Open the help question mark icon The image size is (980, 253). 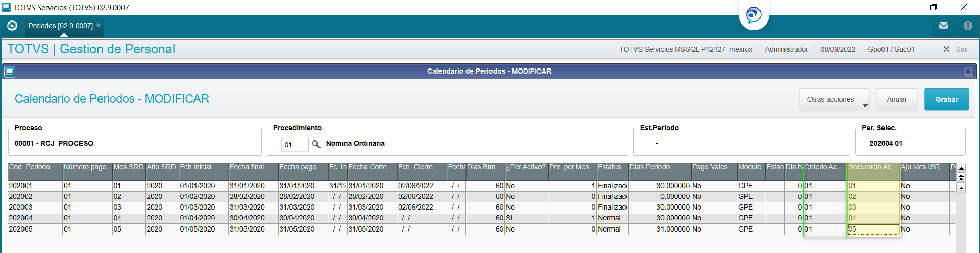point(967,26)
